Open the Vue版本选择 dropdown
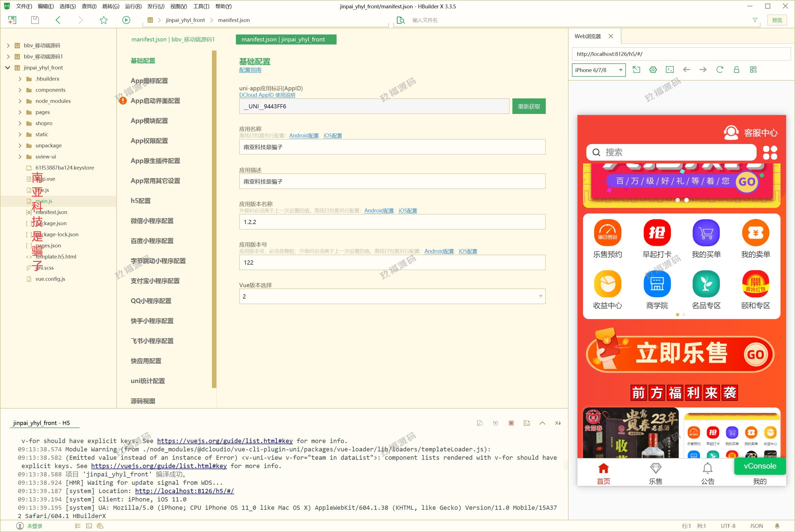This screenshot has height=532, width=795. click(540, 296)
